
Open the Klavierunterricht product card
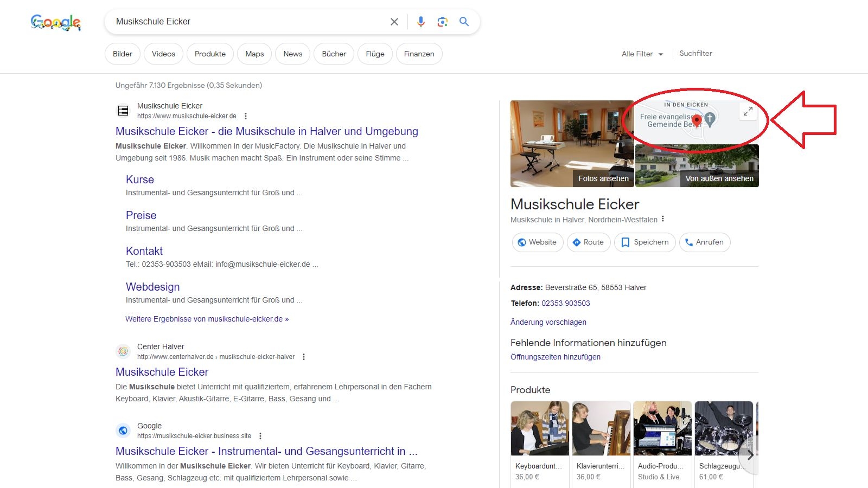601,444
